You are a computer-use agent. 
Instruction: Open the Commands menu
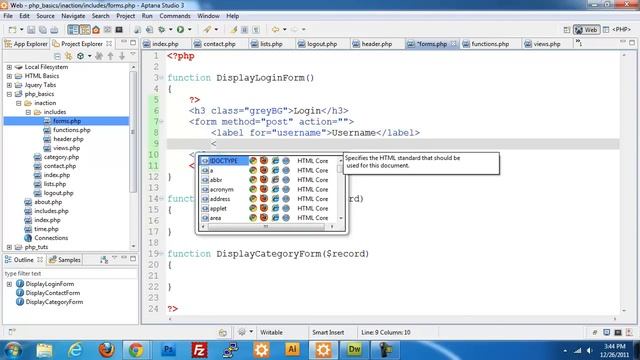pos(175,16)
